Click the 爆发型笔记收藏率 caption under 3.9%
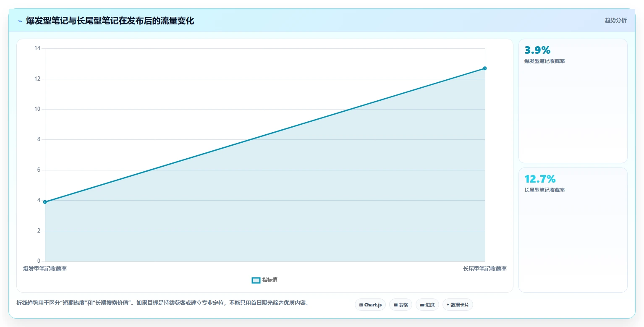Screen dimensions: 644x327 (x=545, y=61)
